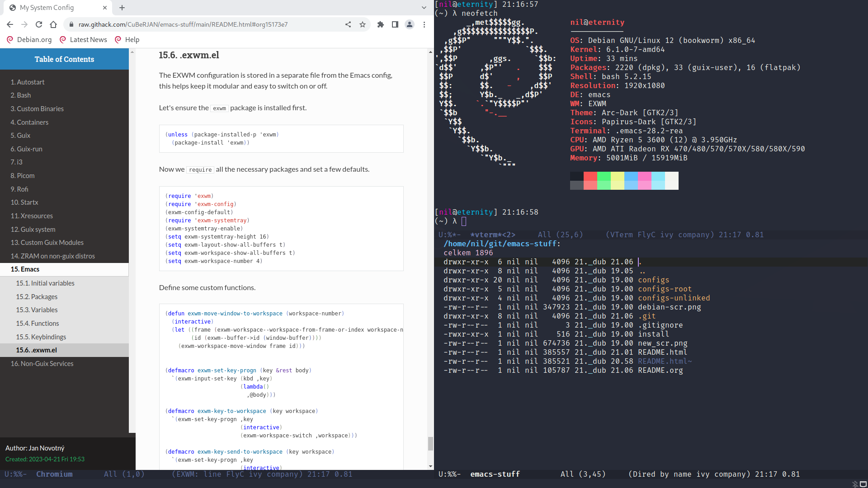Click the browser back navigation arrow icon

point(9,24)
